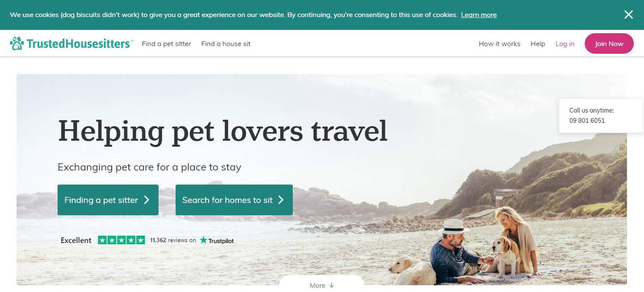Click the arrow in Search for homes button
The width and height of the screenshot is (644, 292).
[281, 200]
